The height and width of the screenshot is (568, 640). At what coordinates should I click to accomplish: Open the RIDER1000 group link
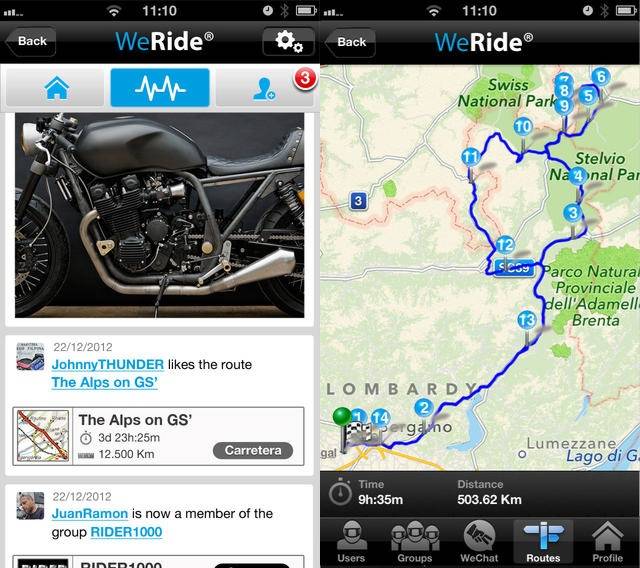(126, 532)
